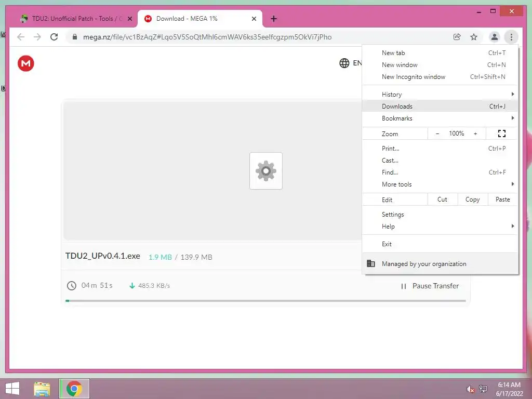Click the three-dot Chrome menu icon
This screenshot has height=399, width=532.
pos(511,37)
